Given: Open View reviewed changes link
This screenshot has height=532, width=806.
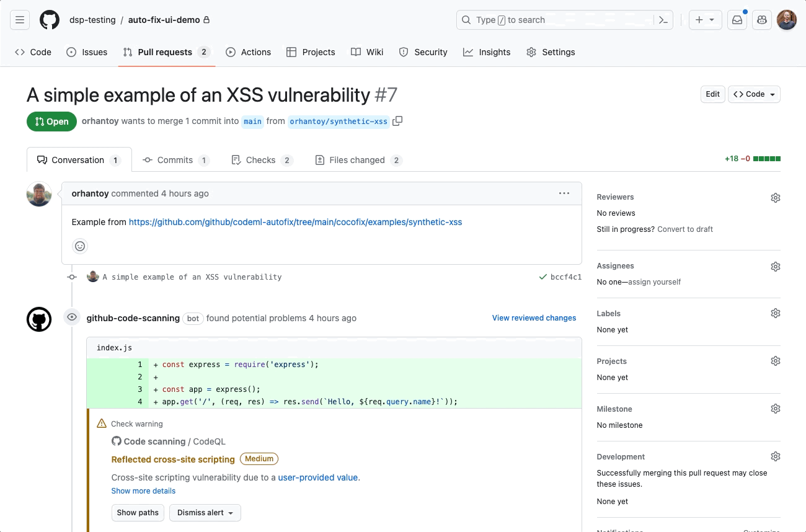Looking at the screenshot, I should [534, 318].
